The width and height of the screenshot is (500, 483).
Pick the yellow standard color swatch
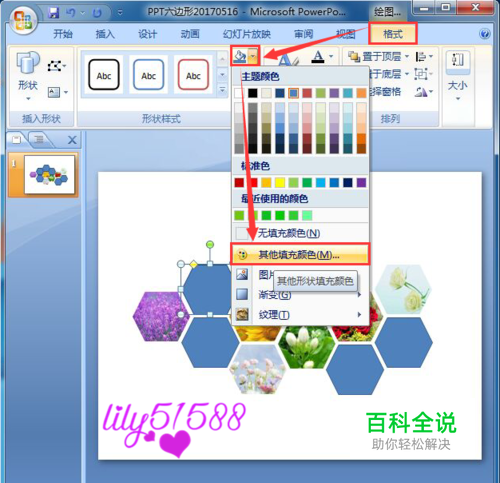pos(280,183)
